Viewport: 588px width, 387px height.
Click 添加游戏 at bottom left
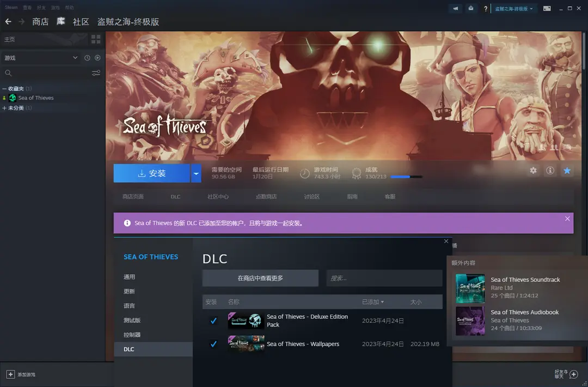coord(26,374)
